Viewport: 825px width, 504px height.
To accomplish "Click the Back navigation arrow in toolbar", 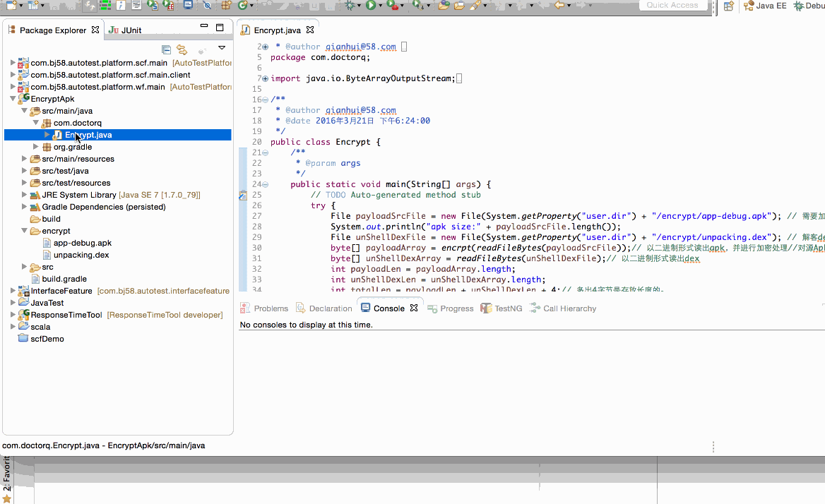I will 560,5.
